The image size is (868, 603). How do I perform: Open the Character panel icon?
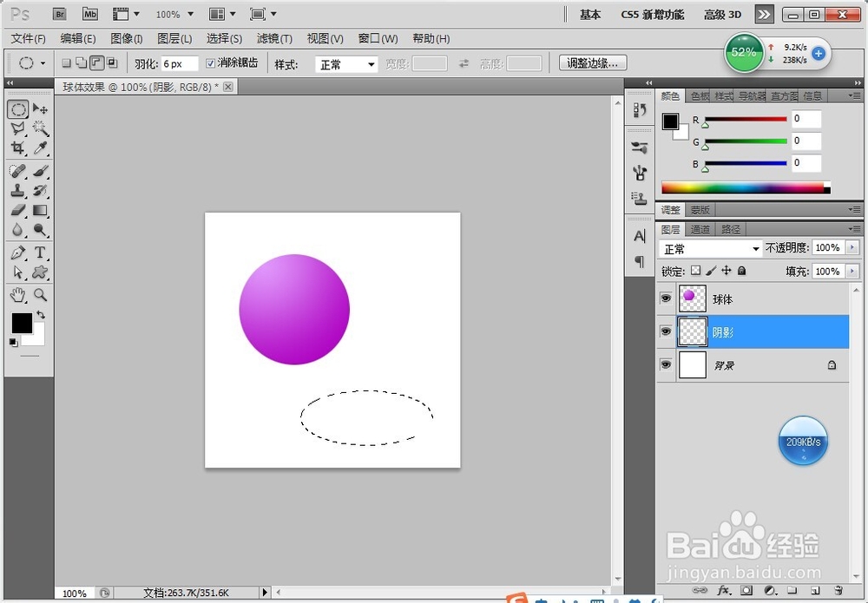[640, 237]
